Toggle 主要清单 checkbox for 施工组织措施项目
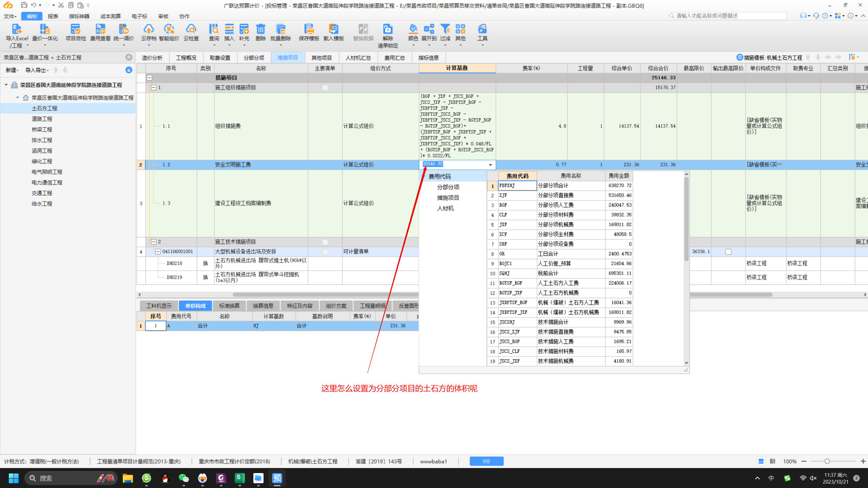The width and height of the screenshot is (868, 488). [325, 87]
